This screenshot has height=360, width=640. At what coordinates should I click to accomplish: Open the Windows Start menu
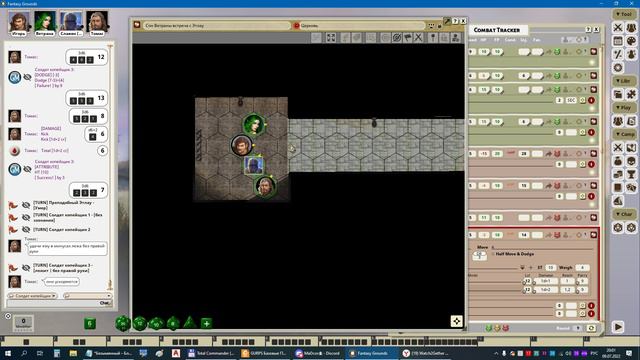(7, 353)
